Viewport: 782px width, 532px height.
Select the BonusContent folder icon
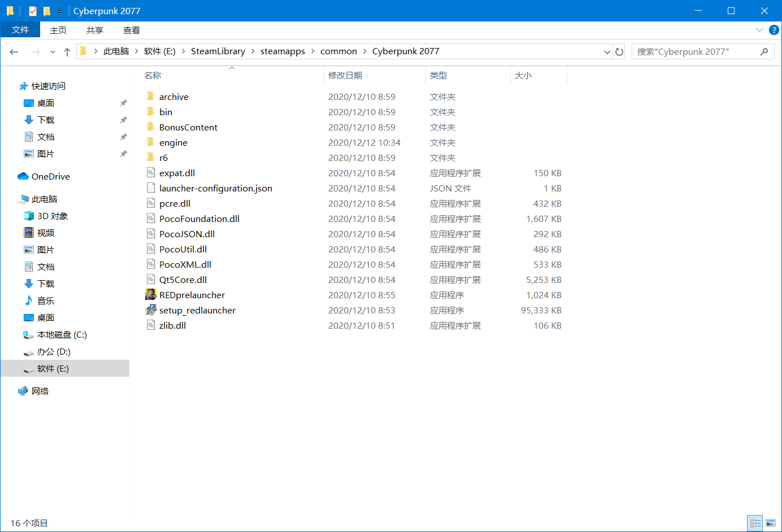(x=150, y=127)
